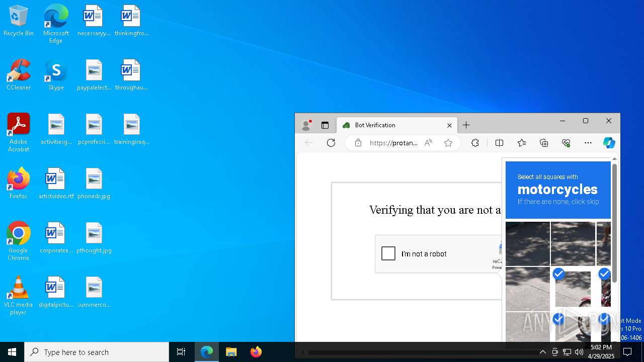
Task: Activate Read aloud icon in address bar
Action: (428, 143)
